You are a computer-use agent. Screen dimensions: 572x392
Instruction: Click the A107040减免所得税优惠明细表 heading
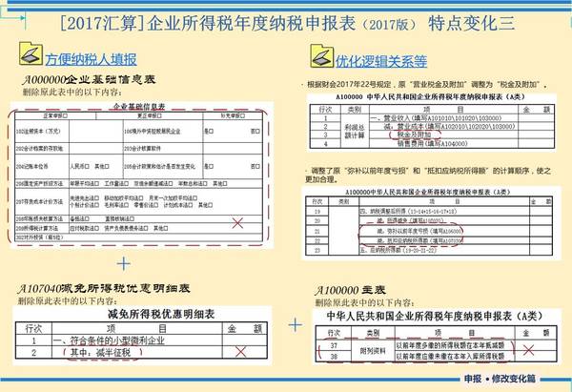coord(104,288)
